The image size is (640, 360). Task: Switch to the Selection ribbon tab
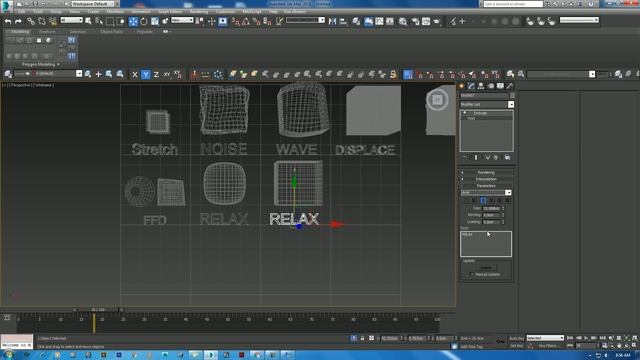click(x=78, y=31)
